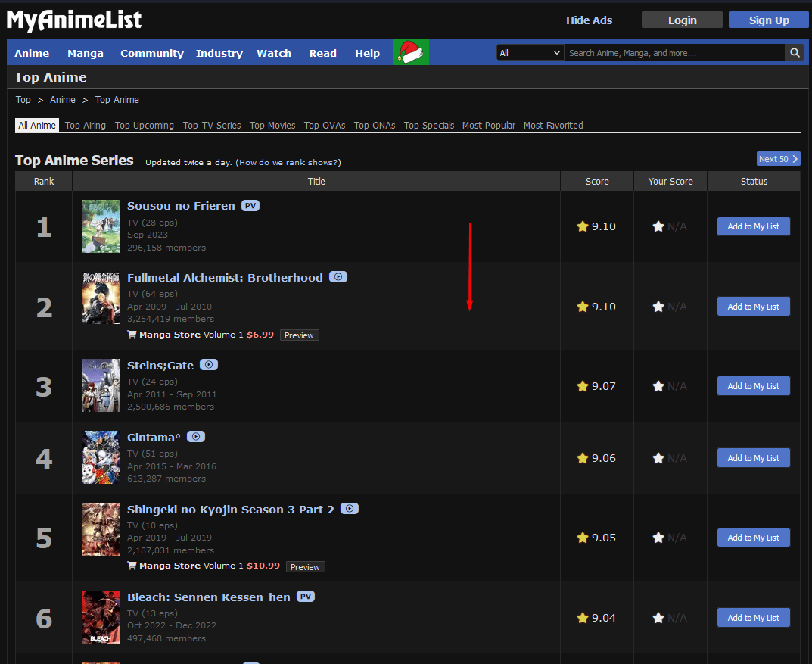Viewport: 812px width, 664px height.
Task: Open the Sousou no Frieren cover thumbnail
Action: (x=101, y=226)
